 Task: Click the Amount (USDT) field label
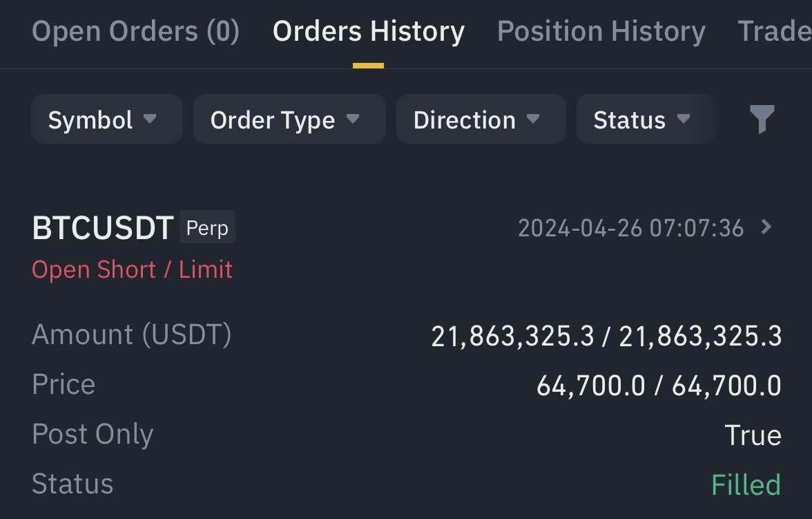coord(131,334)
